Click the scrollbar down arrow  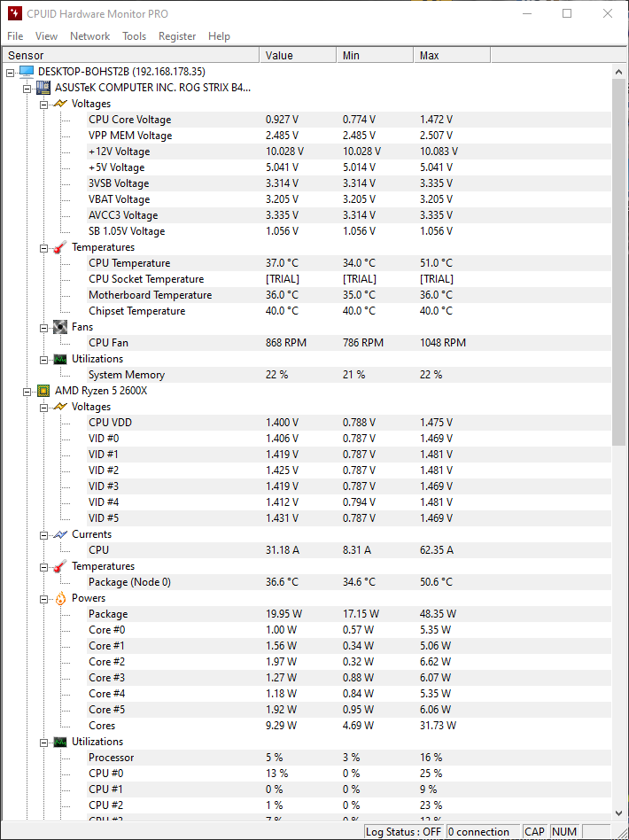(x=619, y=813)
